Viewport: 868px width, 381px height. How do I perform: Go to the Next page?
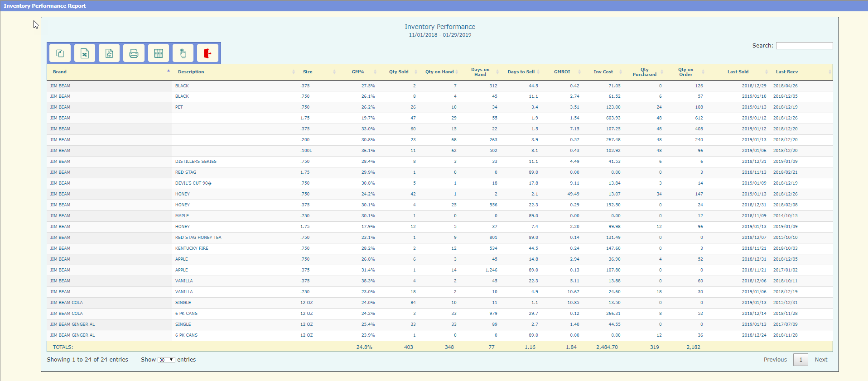(x=821, y=360)
